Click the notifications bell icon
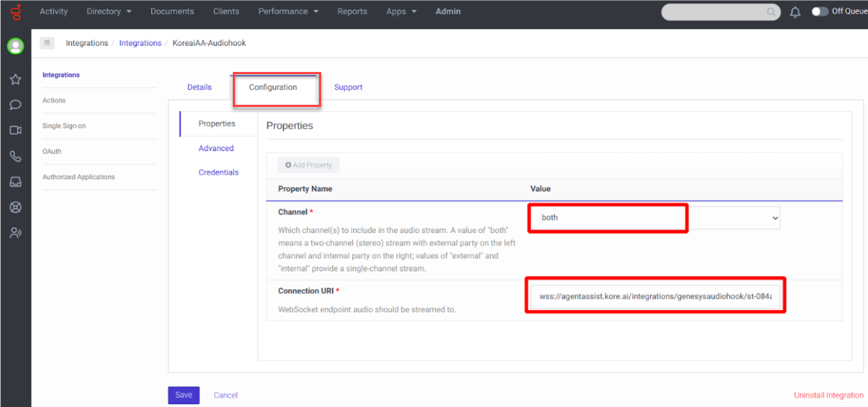The height and width of the screenshot is (407, 868). coord(795,12)
